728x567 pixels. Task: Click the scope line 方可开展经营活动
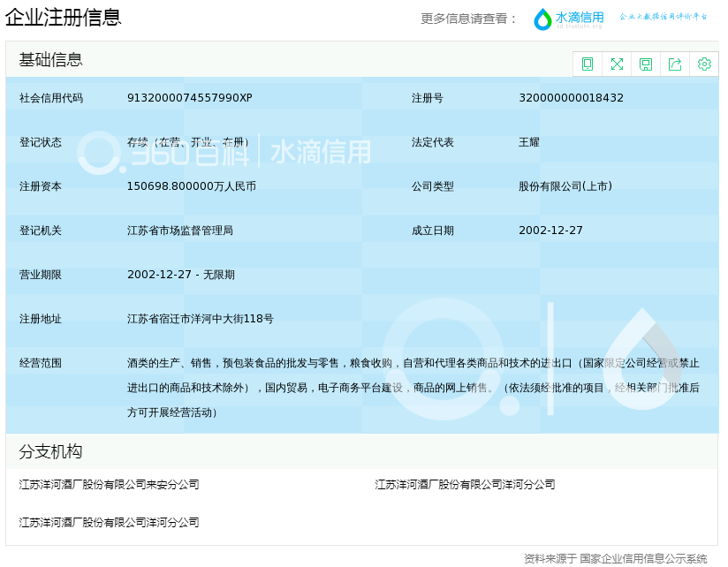pyautogui.click(x=172, y=412)
